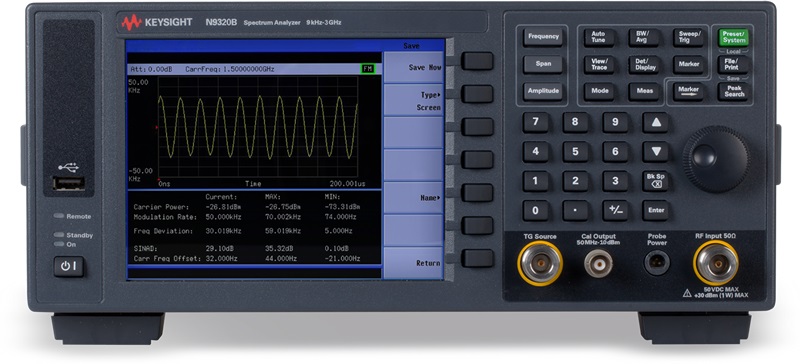Open the File/Print key
800x364 pixels.
pyautogui.click(x=734, y=65)
